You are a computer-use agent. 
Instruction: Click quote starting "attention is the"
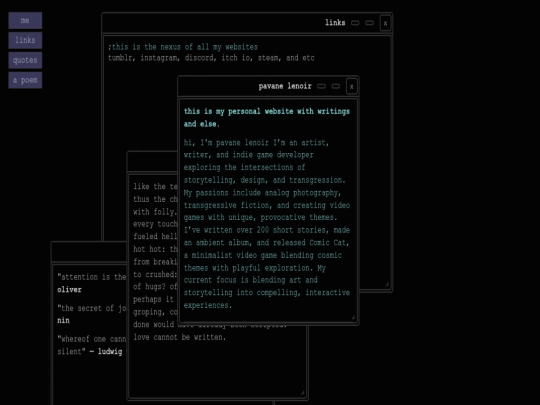(92, 277)
